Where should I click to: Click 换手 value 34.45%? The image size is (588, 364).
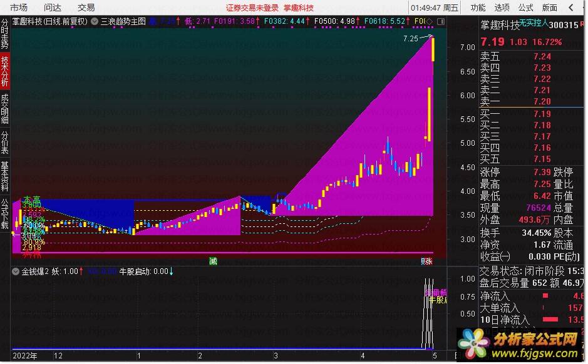[x=537, y=233]
